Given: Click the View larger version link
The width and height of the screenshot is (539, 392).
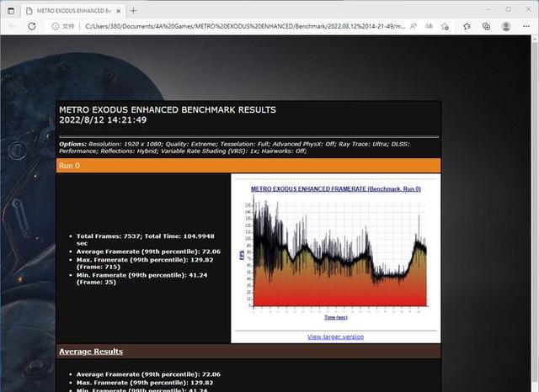Looking at the screenshot, I should (x=335, y=336).
